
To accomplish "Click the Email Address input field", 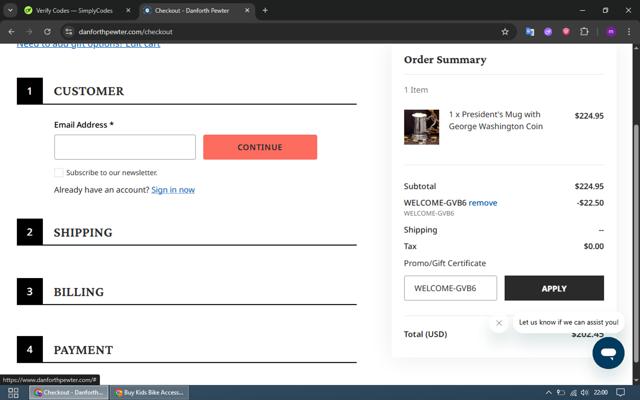I will (125, 147).
